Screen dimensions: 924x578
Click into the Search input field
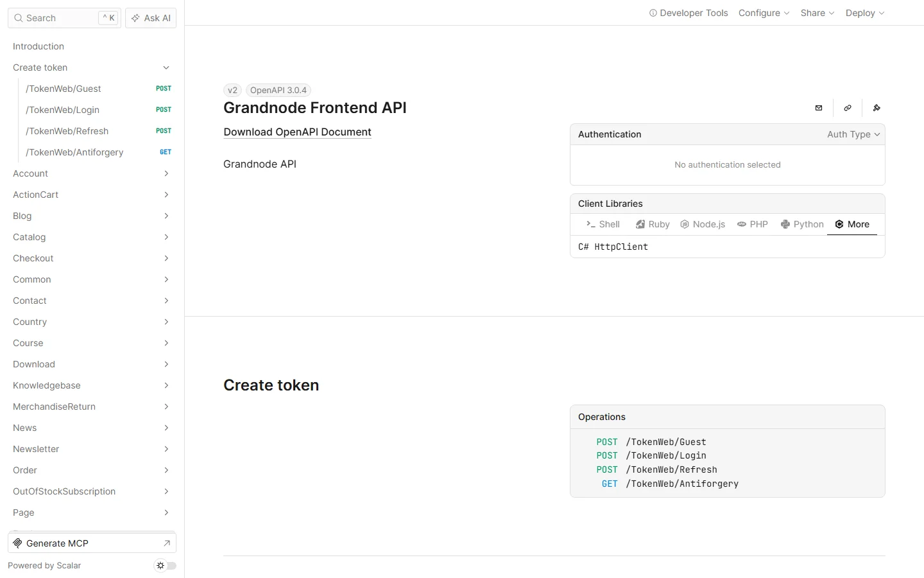(x=64, y=18)
